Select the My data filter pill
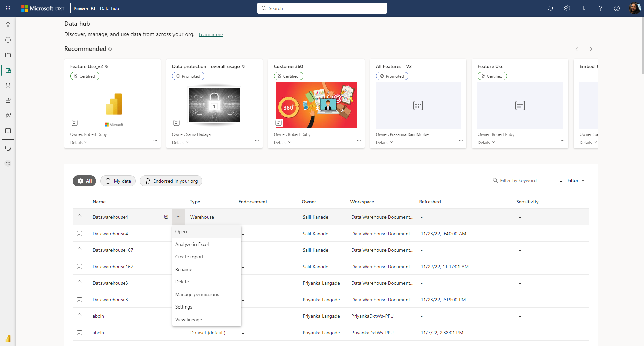Screen dimensions: 644x346 point(118,181)
